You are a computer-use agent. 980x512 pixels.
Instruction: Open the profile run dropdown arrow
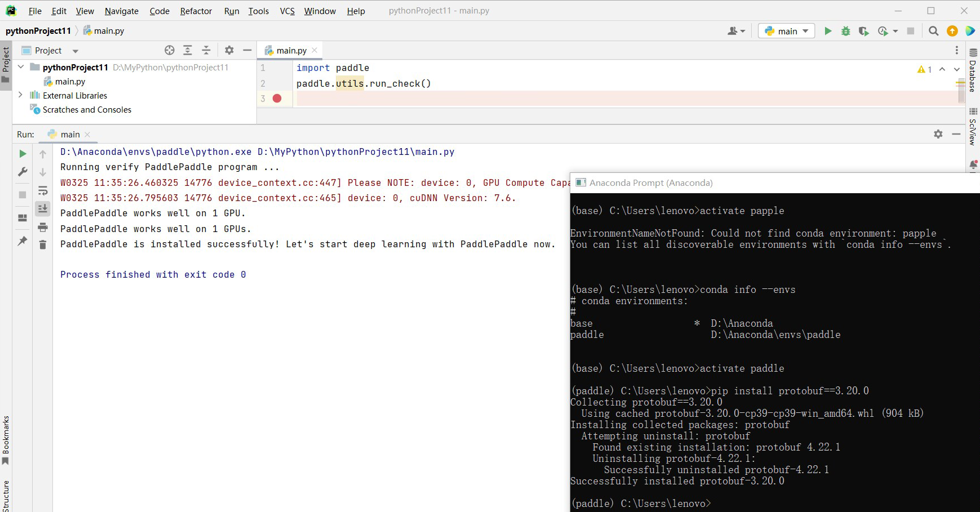click(x=895, y=32)
